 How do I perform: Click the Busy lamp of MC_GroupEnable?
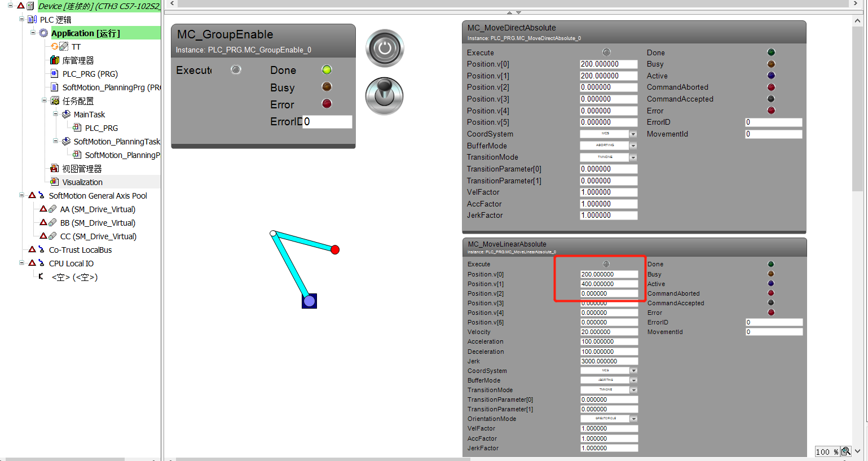coord(327,86)
